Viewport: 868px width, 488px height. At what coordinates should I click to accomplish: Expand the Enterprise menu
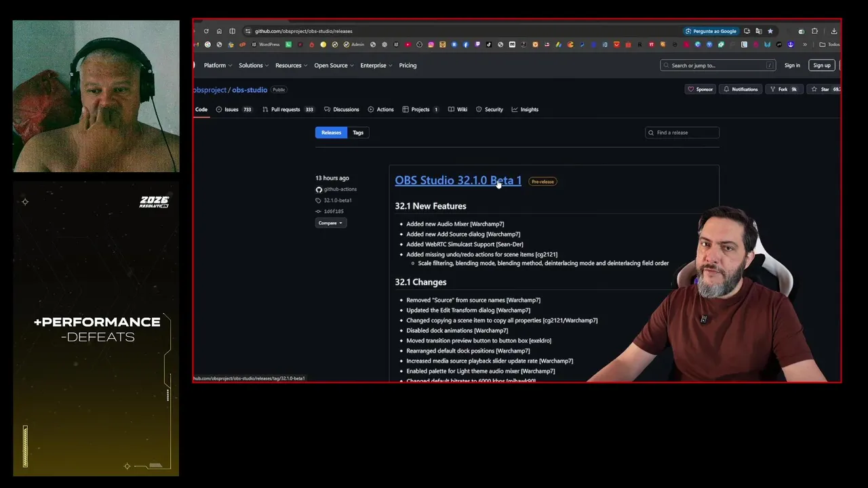pyautogui.click(x=376, y=66)
